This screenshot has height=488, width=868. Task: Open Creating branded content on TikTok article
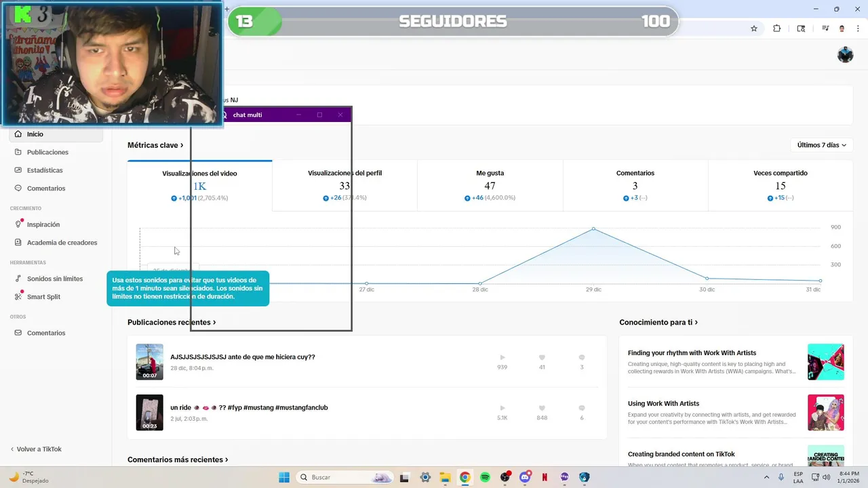tap(681, 454)
